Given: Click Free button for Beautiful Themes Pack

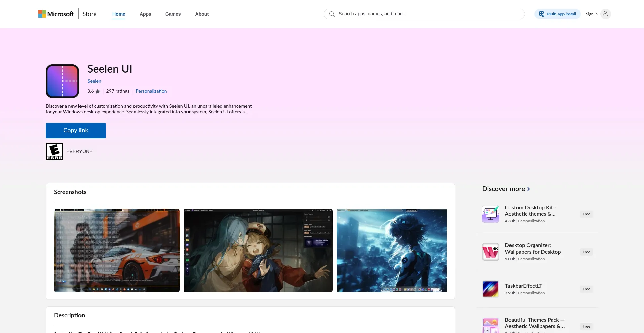Looking at the screenshot, I should click(586, 326).
